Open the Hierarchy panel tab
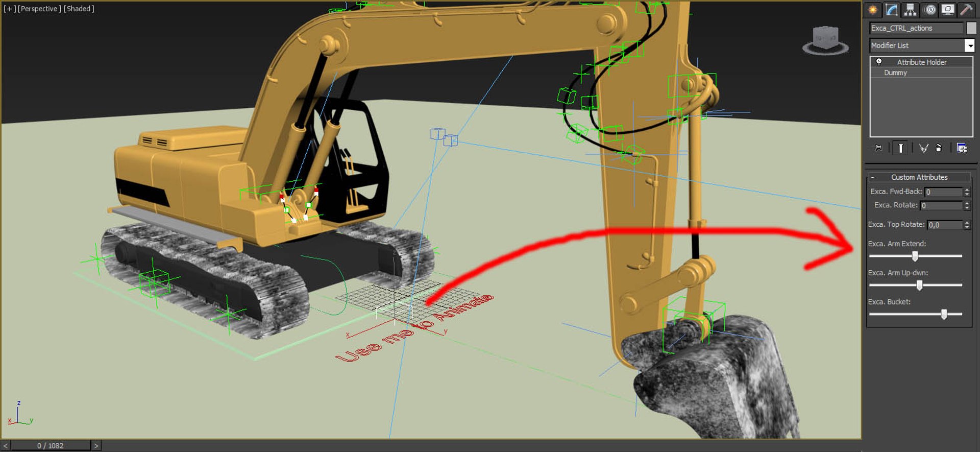Screen dimensions: 980x452 coord(910,10)
